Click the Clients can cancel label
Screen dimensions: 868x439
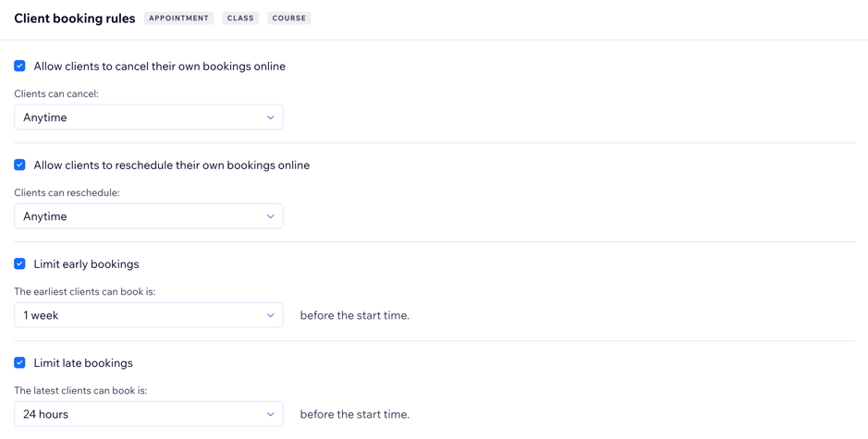tap(56, 94)
